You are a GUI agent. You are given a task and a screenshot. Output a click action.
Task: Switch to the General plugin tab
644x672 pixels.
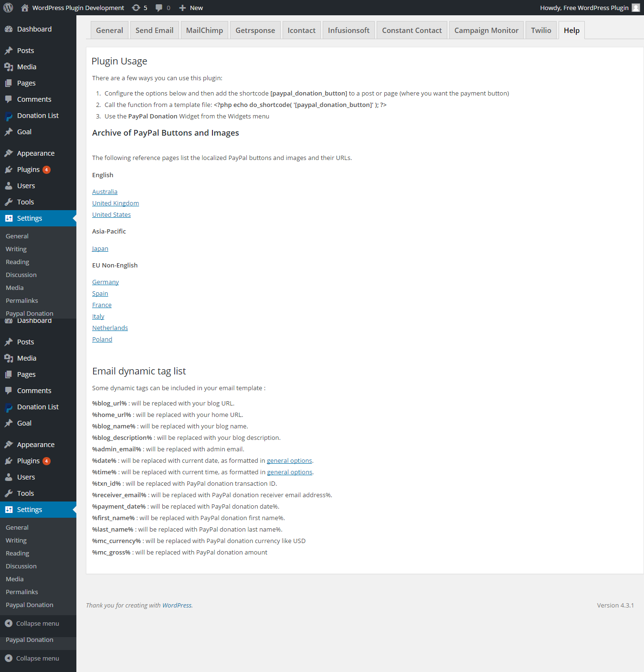click(x=109, y=30)
